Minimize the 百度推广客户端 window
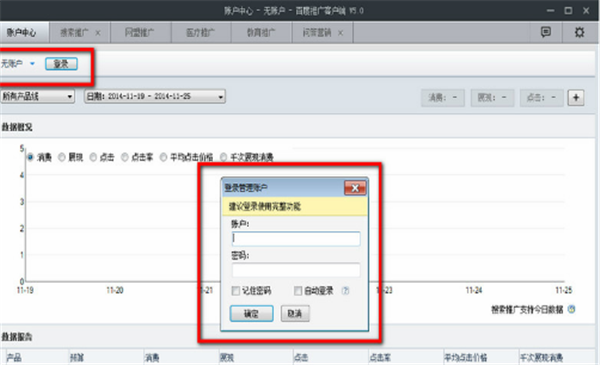600x365 pixels. [550, 11]
